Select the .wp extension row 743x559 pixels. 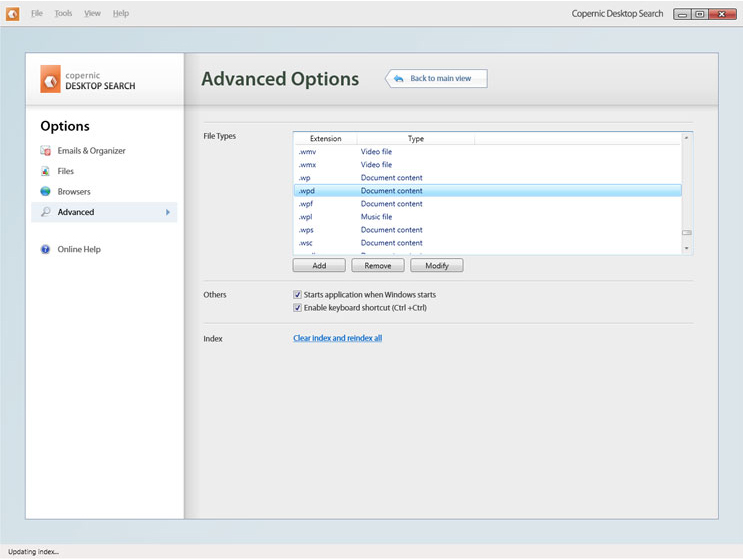click(x=488, y=178)
